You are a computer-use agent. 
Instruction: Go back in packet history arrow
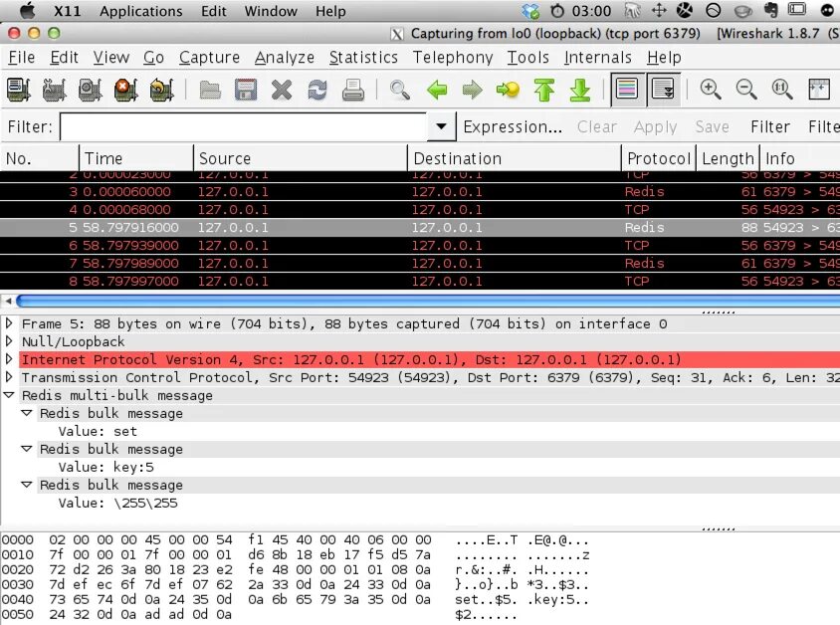coord(437,90)
